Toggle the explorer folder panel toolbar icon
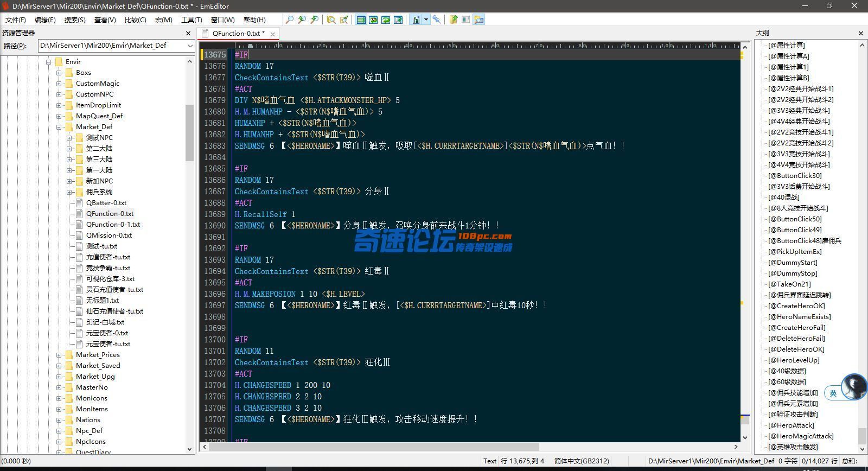This screenshot has width=868, height=471. [478, 20]
